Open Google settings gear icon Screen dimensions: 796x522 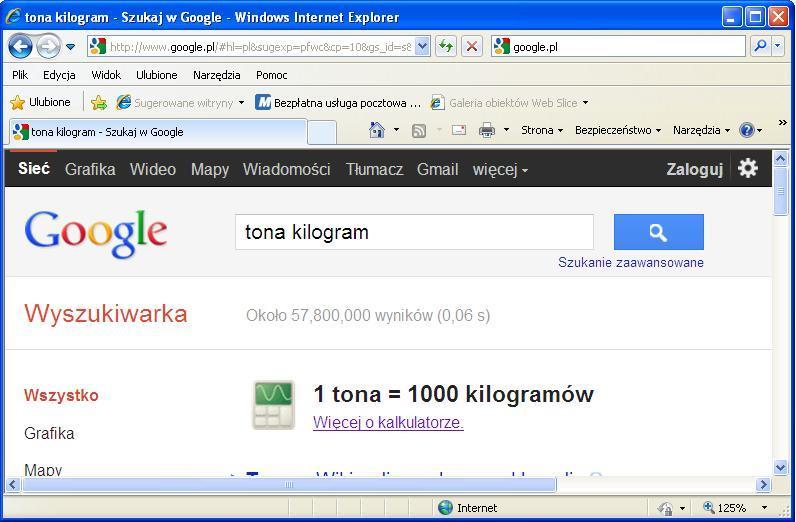(748, 168)
